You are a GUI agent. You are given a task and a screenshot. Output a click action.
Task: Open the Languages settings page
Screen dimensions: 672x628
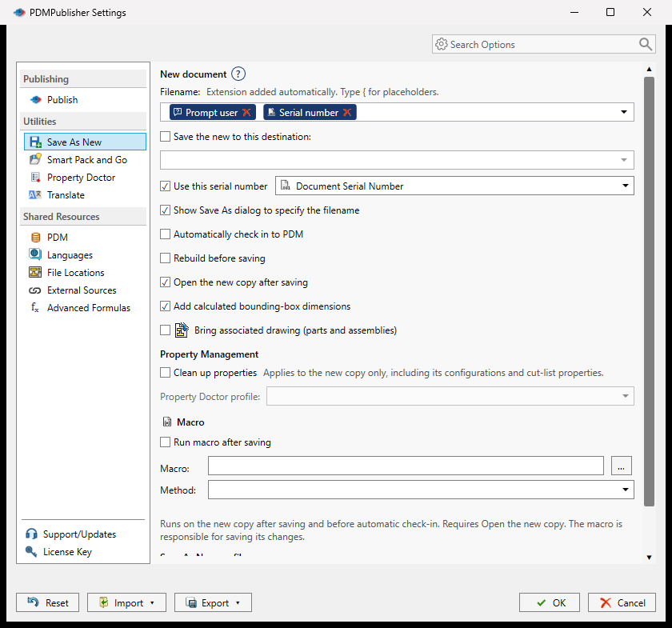85,254
